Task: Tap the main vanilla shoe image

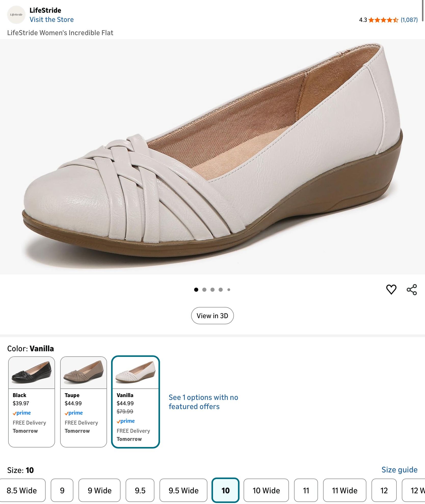Action: pyautogui.click(x=213, y=157)
